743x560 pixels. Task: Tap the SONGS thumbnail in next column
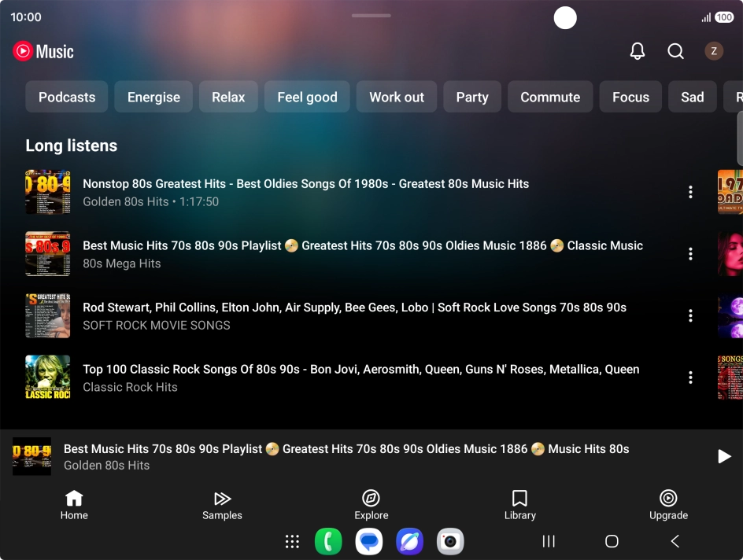click(730, 378)
